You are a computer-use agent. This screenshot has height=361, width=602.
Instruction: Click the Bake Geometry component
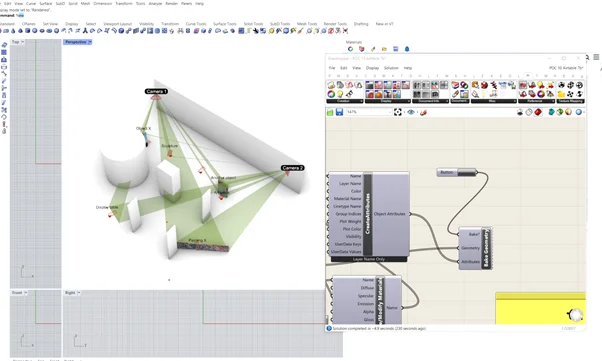coord(475,248)
